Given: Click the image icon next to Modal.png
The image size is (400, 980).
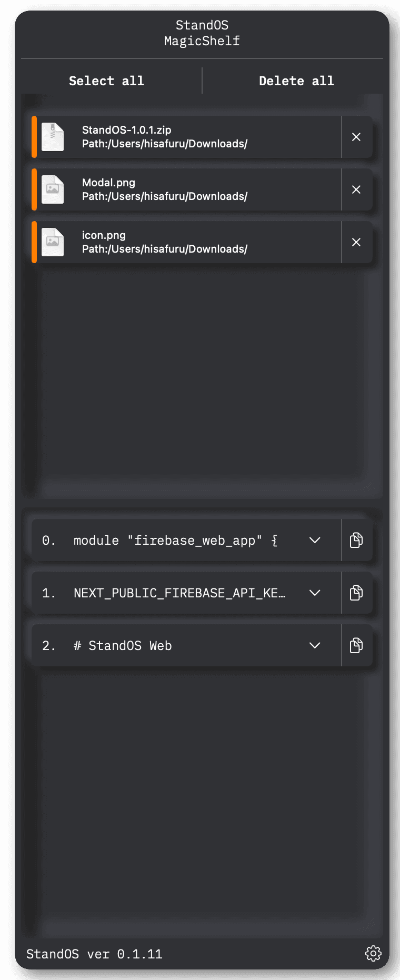Looking at the screenshot, I should point(52,189).
